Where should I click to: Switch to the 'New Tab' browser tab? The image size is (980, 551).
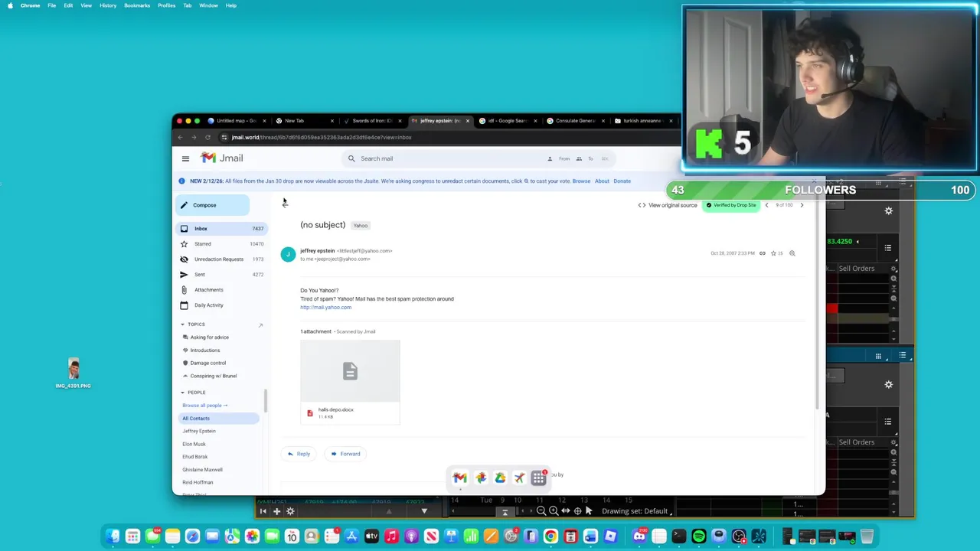[302, 121]
